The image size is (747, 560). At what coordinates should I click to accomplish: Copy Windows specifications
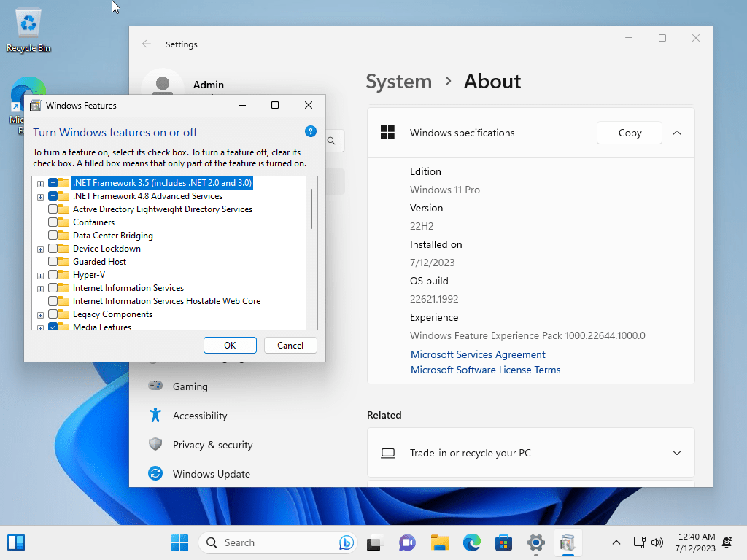click(630, 133)
